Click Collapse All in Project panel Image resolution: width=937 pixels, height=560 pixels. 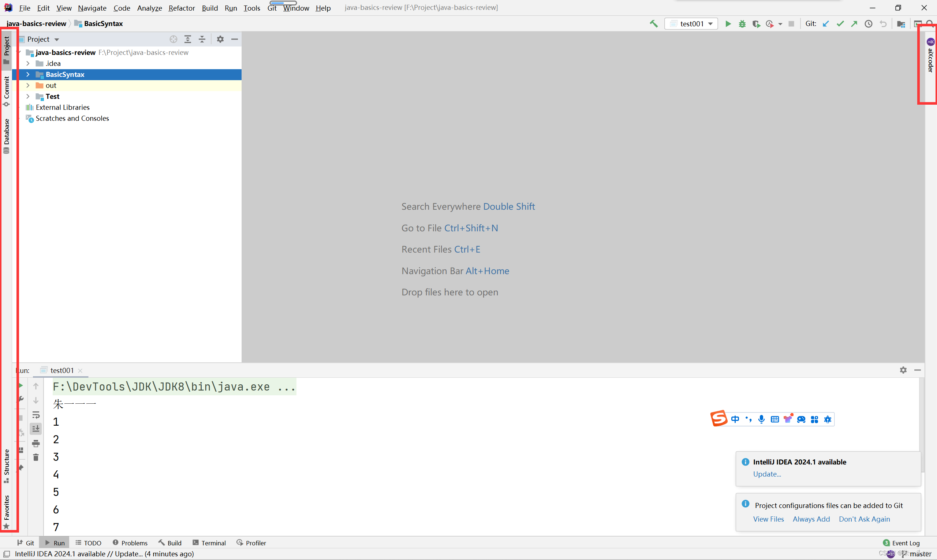click(x=202, y=39)
